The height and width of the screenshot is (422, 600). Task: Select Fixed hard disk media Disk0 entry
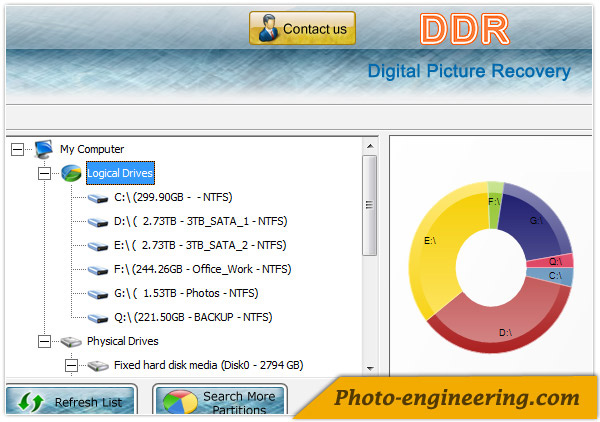[x=209, y=365]
